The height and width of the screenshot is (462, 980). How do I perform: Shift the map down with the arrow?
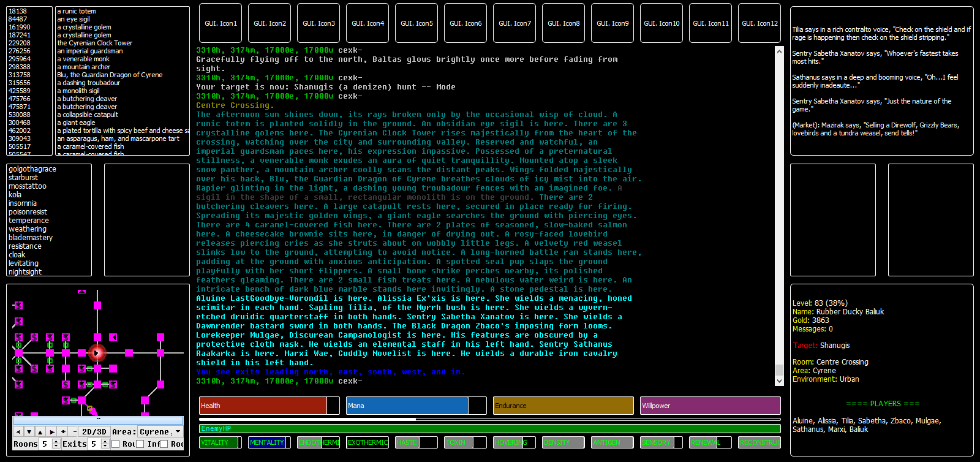[29, 431]
